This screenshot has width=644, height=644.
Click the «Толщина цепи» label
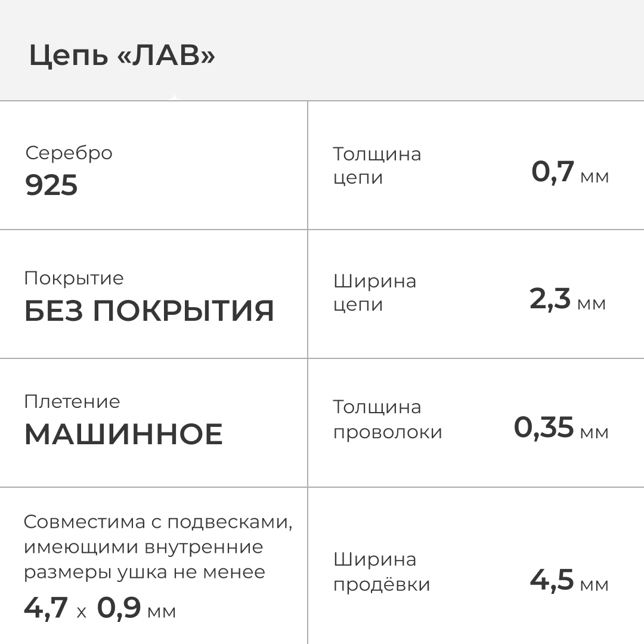point(377,166)
